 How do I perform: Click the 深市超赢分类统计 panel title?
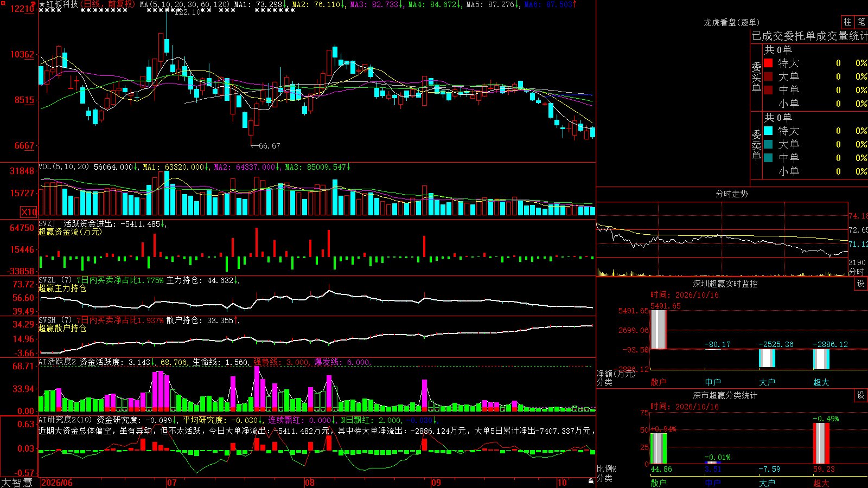(x=725, y=395)
